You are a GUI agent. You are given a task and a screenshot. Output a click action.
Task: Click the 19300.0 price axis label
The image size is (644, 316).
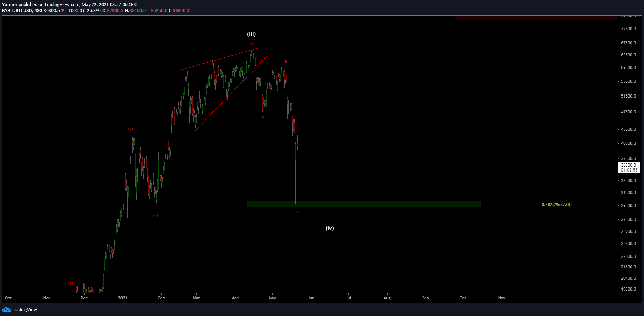click(628, 289)
